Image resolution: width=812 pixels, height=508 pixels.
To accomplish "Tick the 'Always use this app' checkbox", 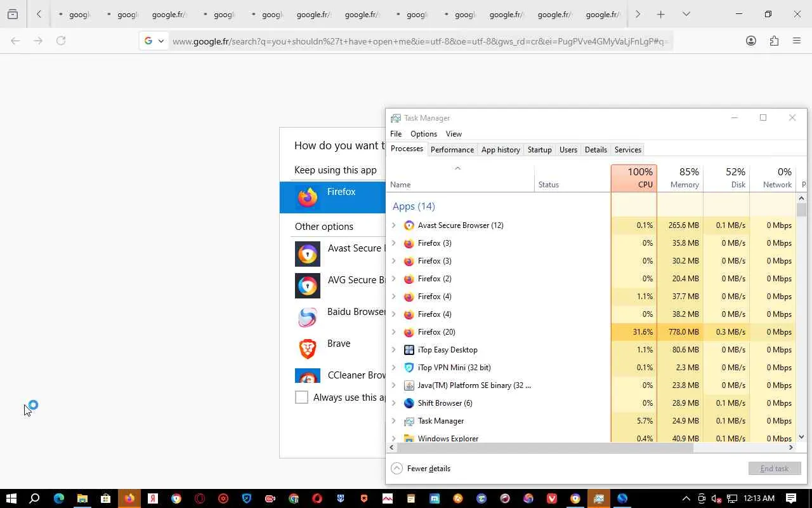I will point(302,398).
